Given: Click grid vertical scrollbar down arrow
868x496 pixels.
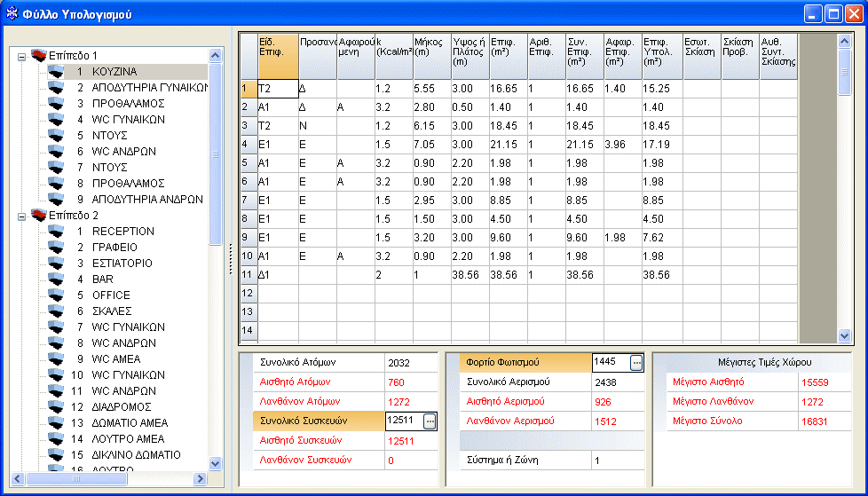Looking at the screenshot, I should tap(844, 335).
